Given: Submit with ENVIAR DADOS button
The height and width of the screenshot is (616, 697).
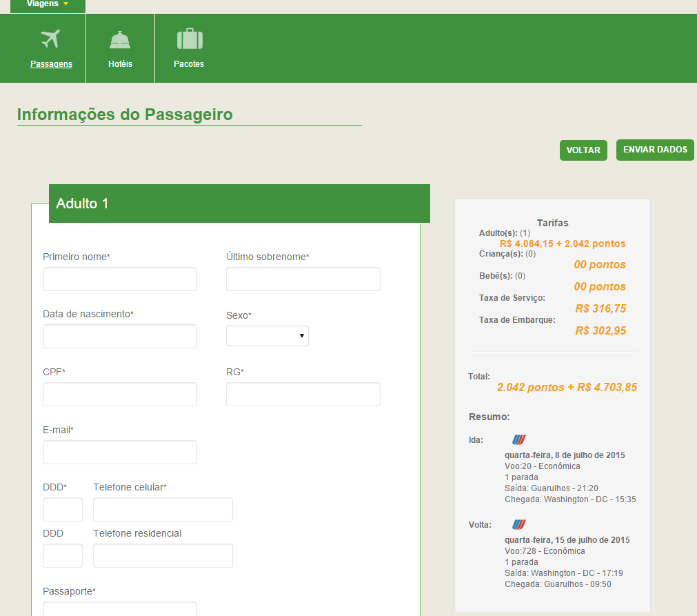Looking at the screenshot, I should (655, 150).
